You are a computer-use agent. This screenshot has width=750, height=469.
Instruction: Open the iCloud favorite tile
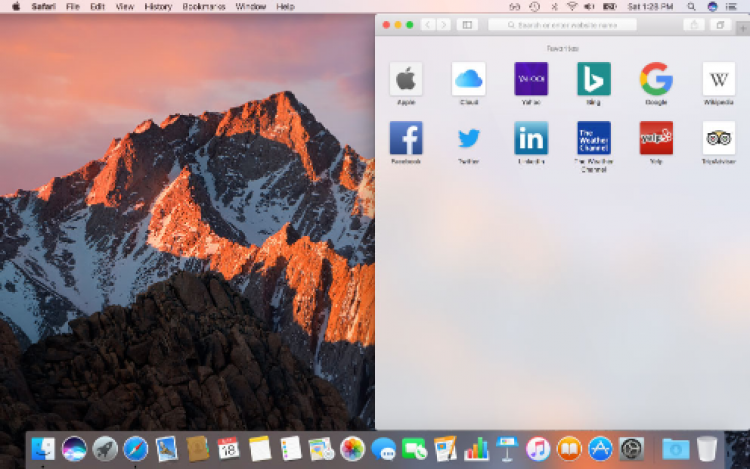468,79
